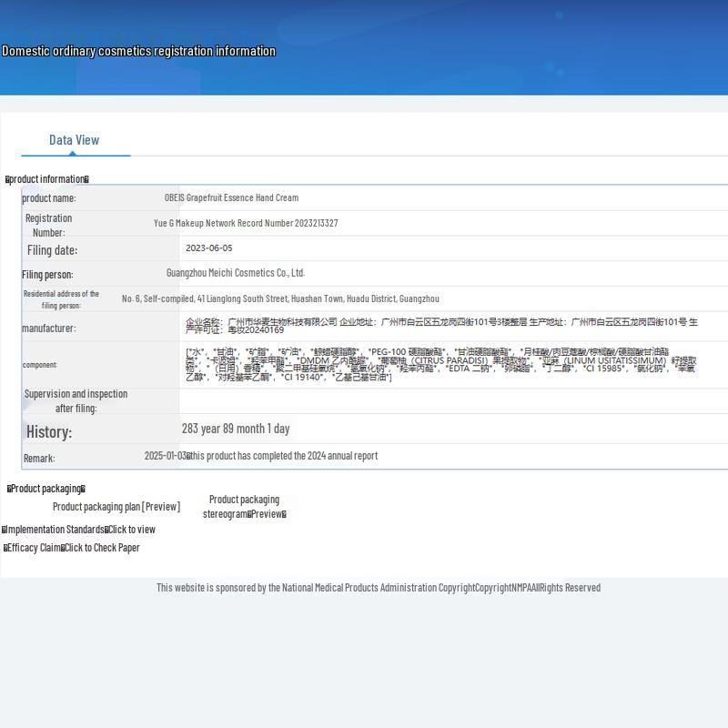Select the product information section header

point(47,179)
